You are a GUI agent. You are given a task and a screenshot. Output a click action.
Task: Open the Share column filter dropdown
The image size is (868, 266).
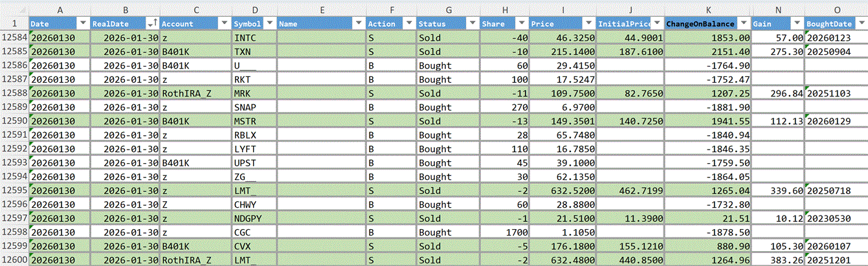(x=521, y=23)
